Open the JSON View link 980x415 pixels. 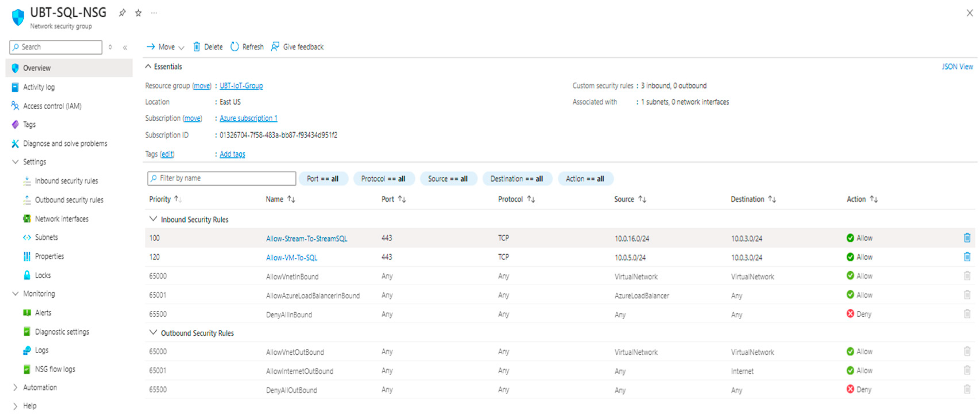957,67
